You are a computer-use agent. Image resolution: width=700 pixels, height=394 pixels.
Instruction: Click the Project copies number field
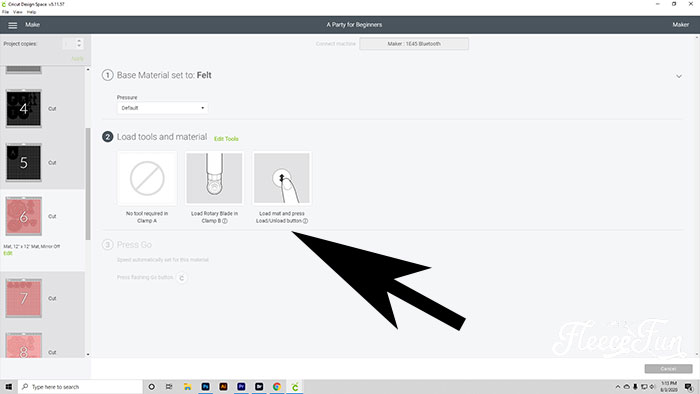(68, 44)
